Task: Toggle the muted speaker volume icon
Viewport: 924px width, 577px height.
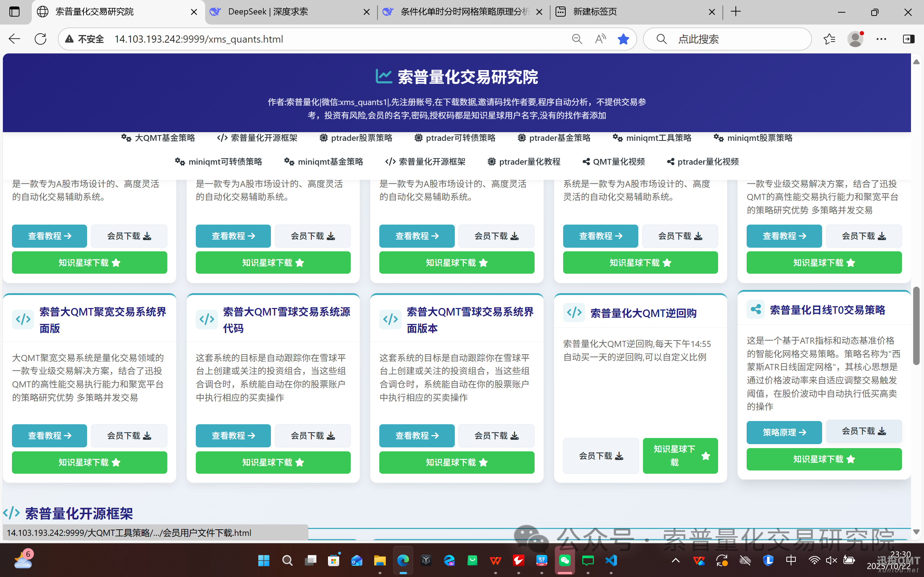Action: (831, 560)
